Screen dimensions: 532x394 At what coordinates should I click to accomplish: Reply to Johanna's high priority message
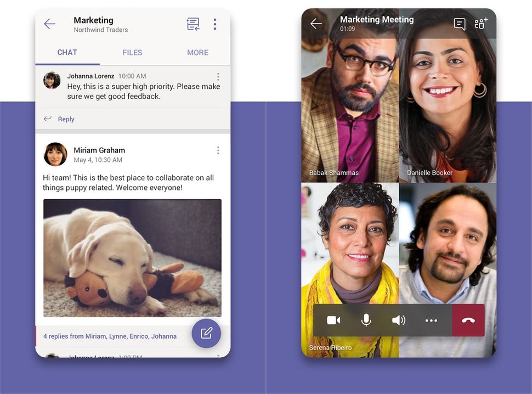point(60,119)
